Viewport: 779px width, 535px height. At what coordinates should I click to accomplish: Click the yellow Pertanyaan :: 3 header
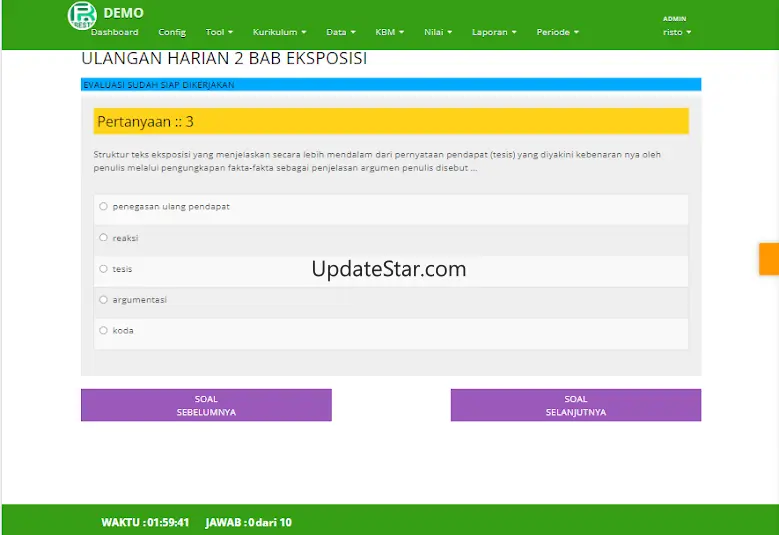tap(390, 121)
